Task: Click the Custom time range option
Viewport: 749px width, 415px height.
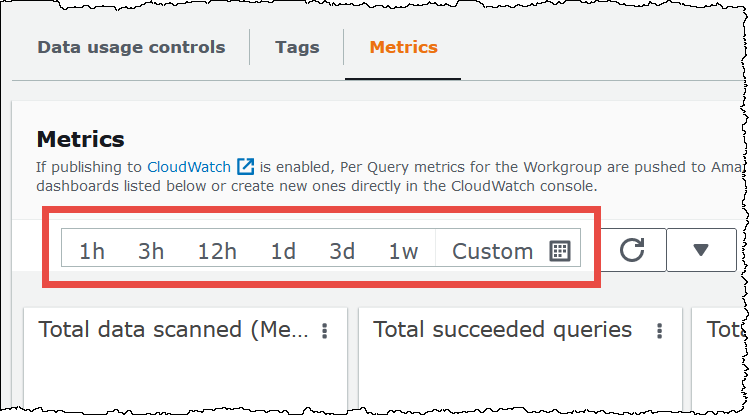Action: pyautogui.click(x=492, y=251)
